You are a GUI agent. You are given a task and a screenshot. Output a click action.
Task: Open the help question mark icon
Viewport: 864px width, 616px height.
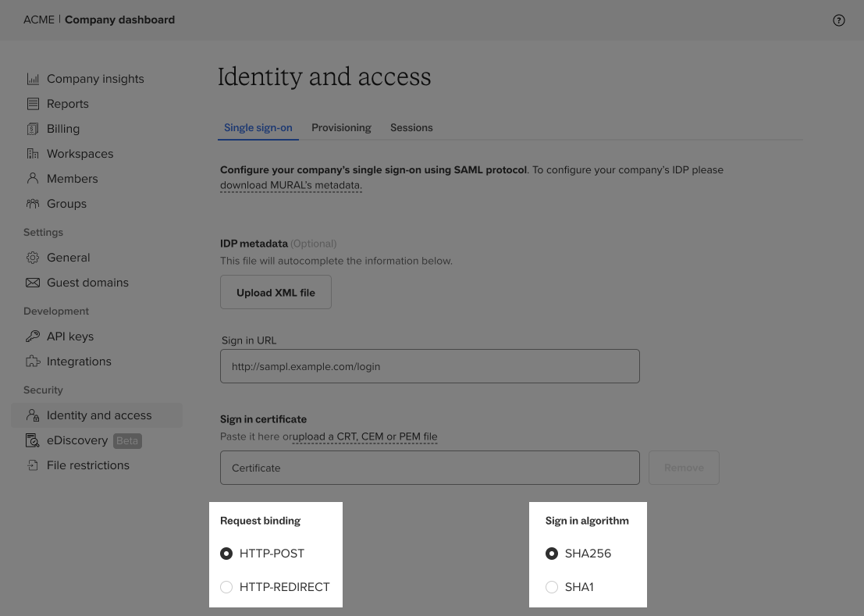(x=839, y=20)
